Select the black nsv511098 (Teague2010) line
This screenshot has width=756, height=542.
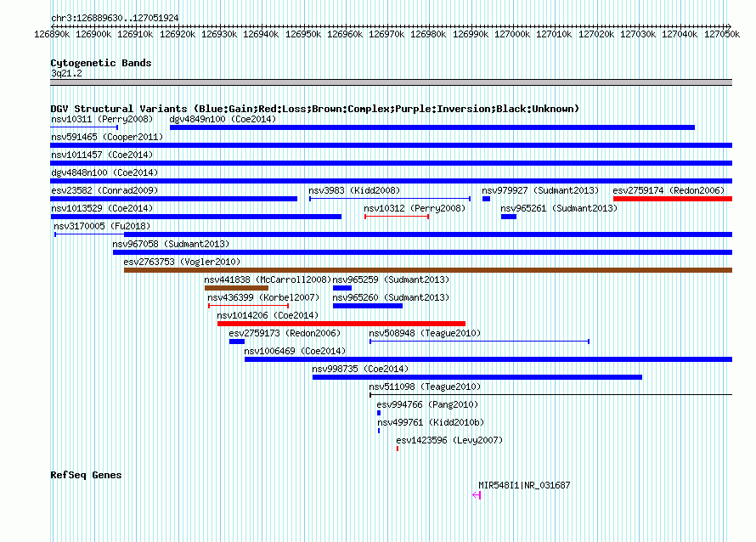[x=550, y=395]
